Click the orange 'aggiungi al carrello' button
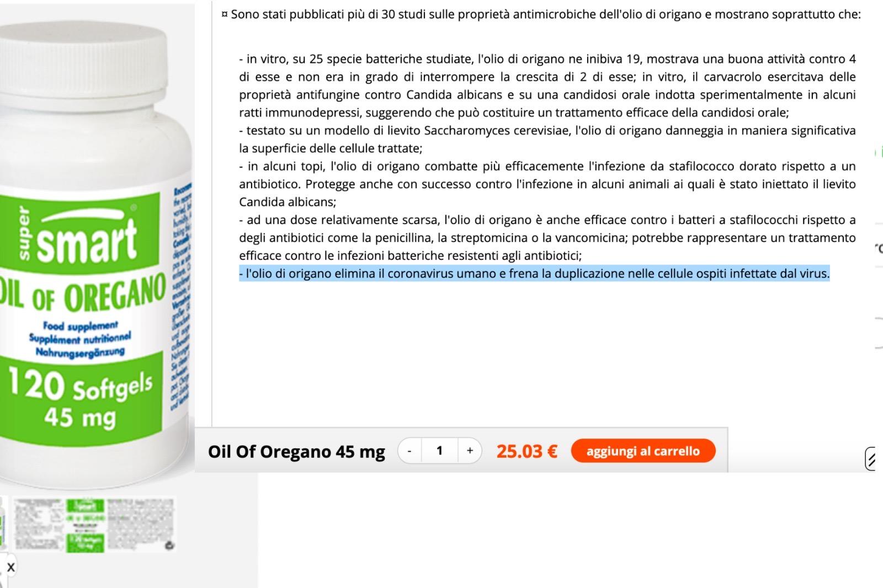This screenshot has height=588, width=883. [x=643, y=451]
